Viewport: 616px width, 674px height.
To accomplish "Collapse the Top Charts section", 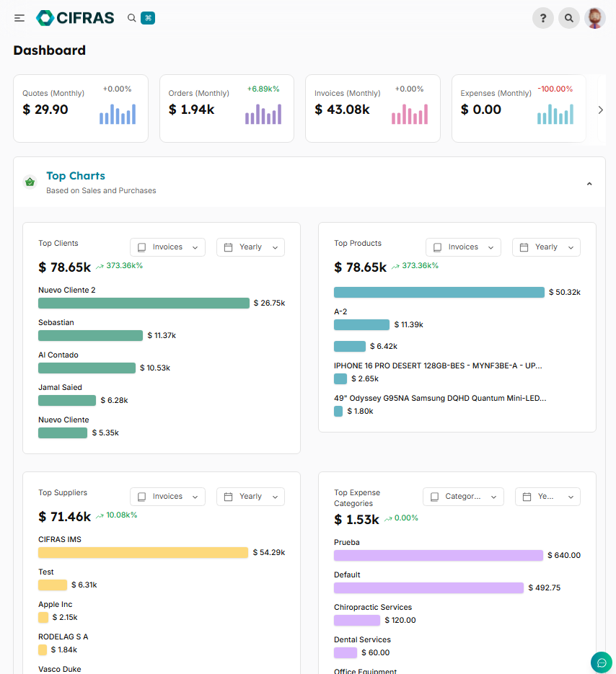I will click(589, 184).
